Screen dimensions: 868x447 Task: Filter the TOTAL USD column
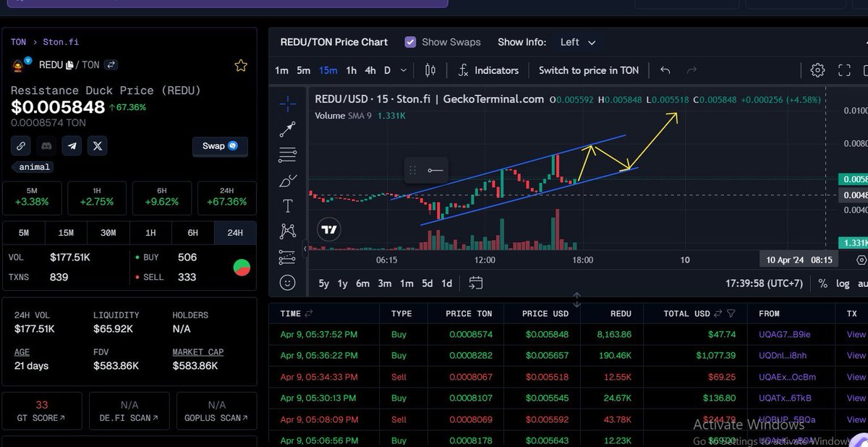coord(731,314)
